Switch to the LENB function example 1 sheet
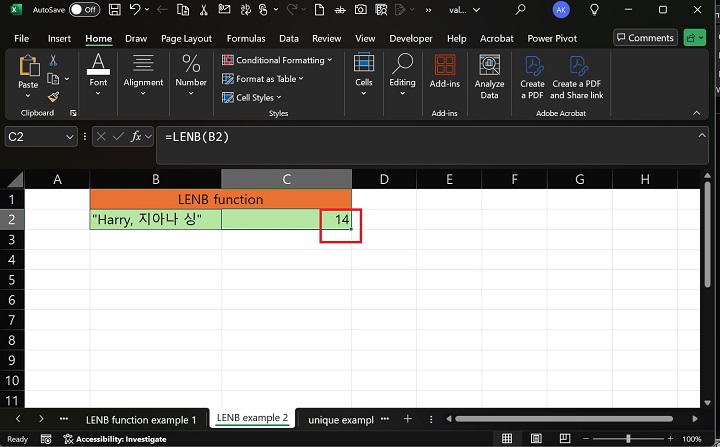The height and width of the screenshot is (447, 720). pos(141,419)
